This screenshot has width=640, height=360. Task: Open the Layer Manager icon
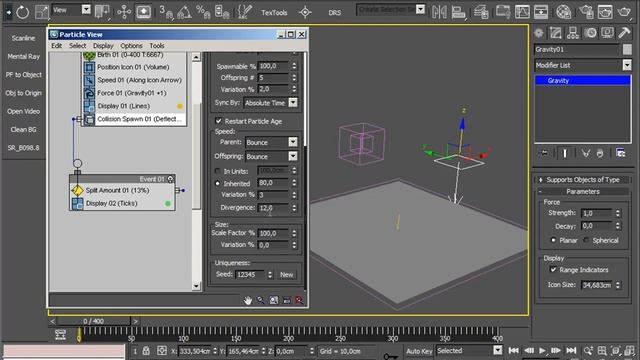481,12
